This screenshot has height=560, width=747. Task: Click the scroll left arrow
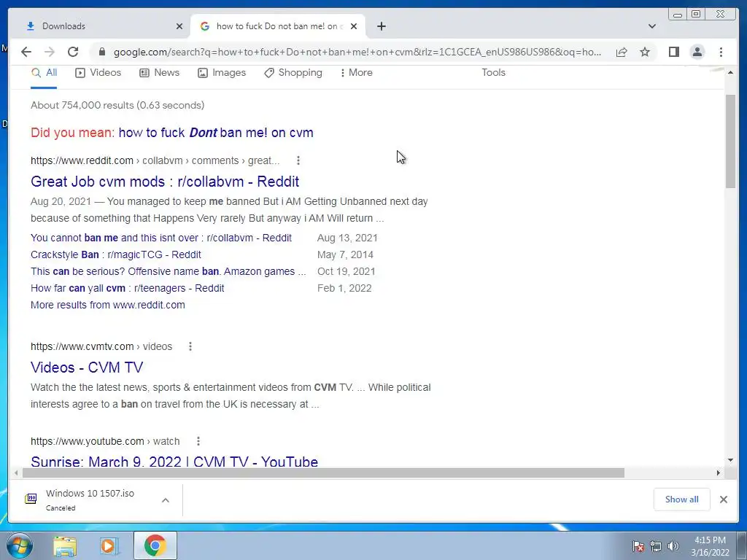tap(16, 472)
